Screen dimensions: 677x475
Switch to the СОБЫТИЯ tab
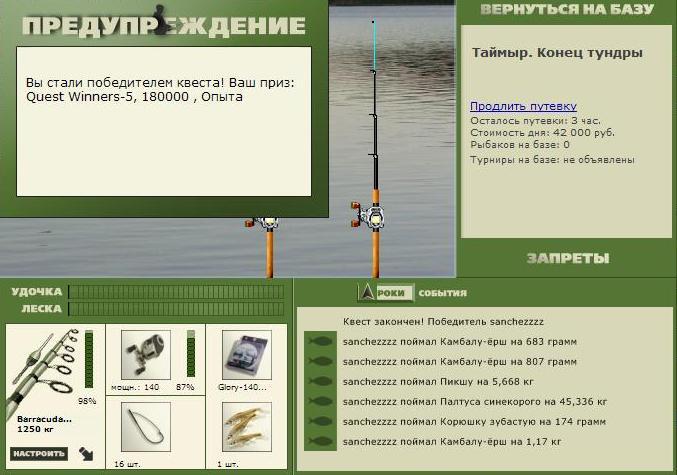pyautogui.click(x=443, y=293)
